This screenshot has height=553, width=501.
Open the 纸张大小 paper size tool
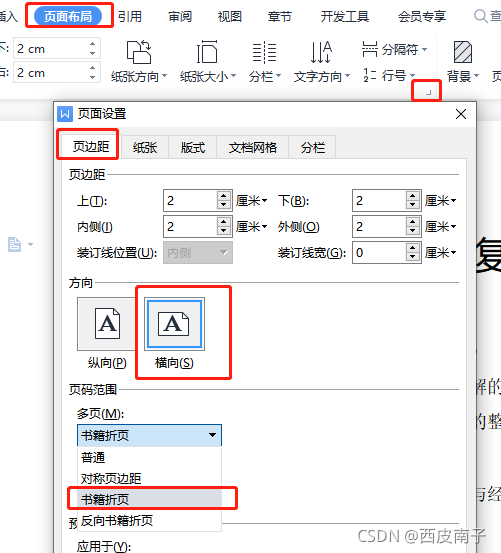(x=208, y=62)
